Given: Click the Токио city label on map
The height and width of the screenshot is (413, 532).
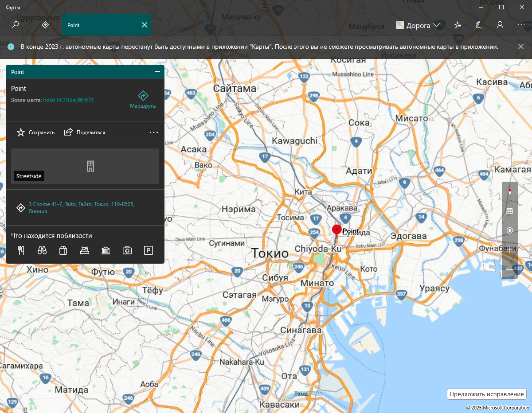Looking at the screenshot, I should (270, 253).
